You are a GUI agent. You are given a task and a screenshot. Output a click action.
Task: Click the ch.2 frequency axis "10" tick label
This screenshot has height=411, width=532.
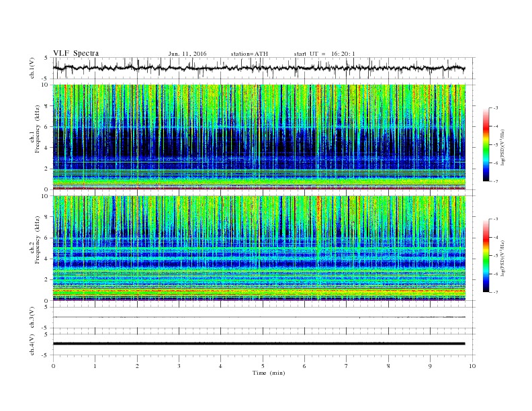pyautogui.click(x=45, y=196)
